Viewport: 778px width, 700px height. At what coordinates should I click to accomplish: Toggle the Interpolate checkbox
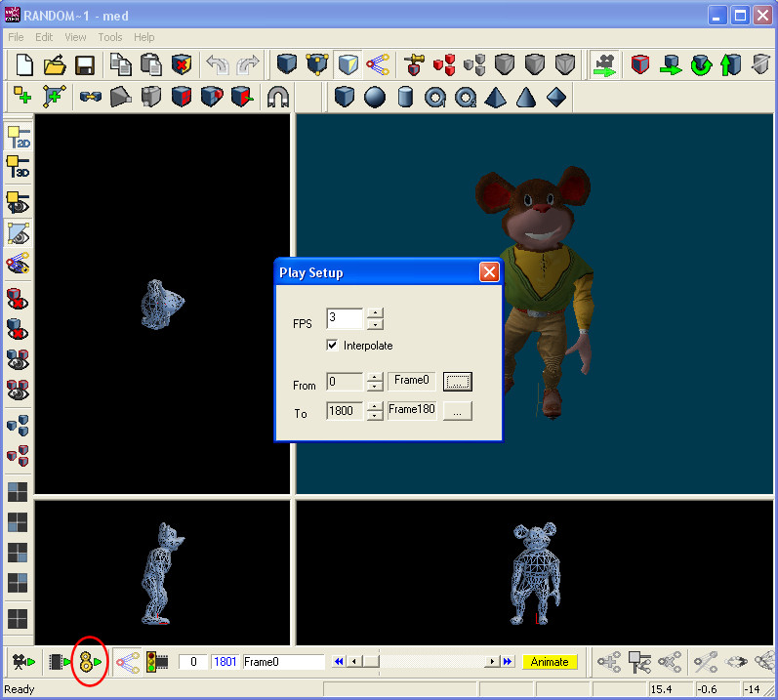point(332,345)
